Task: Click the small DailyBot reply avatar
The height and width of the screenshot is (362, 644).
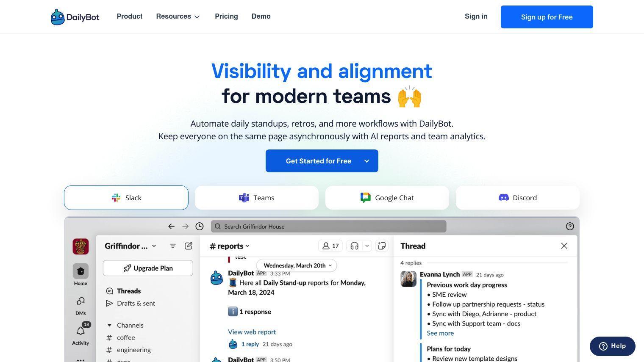Action: 233,344
